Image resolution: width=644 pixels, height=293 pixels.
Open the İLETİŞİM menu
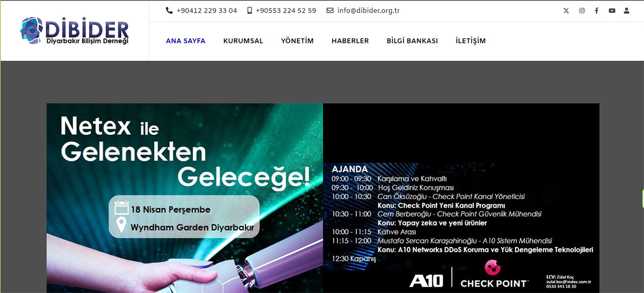click(471, 41)
